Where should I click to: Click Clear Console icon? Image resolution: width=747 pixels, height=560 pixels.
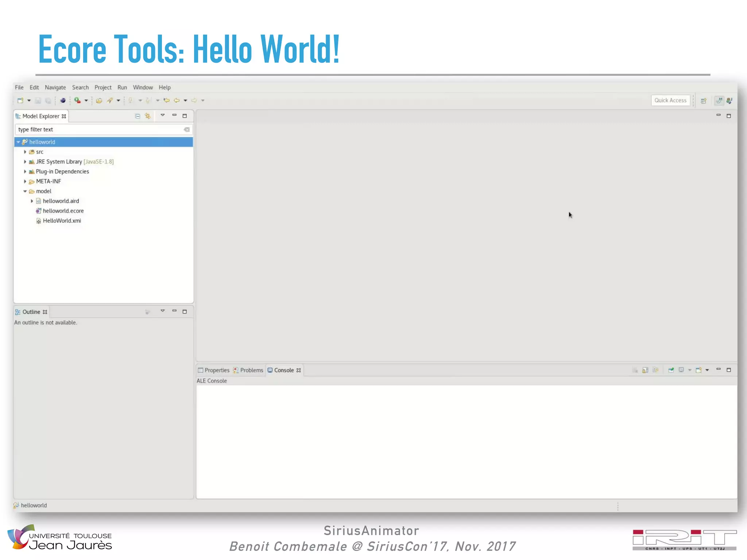[x=635, y=370]
